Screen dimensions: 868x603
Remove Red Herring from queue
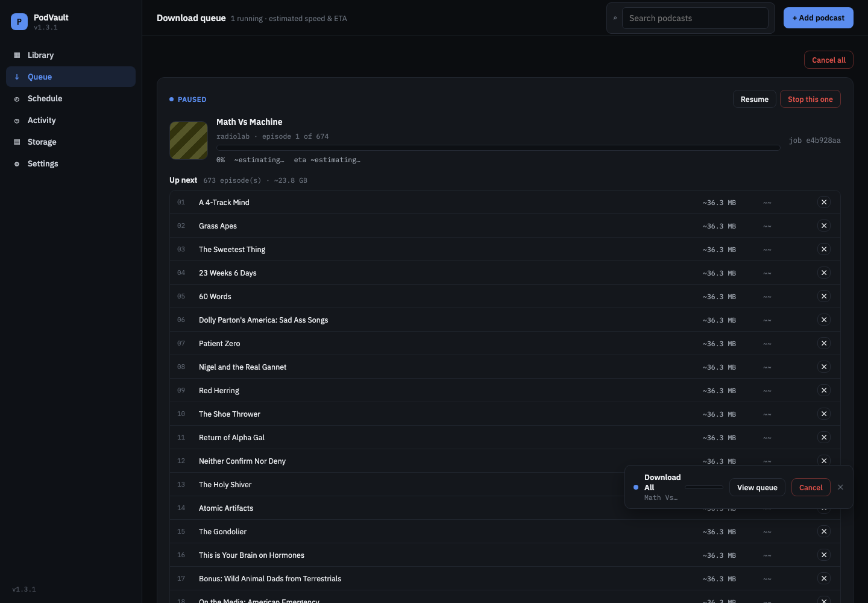824,390
